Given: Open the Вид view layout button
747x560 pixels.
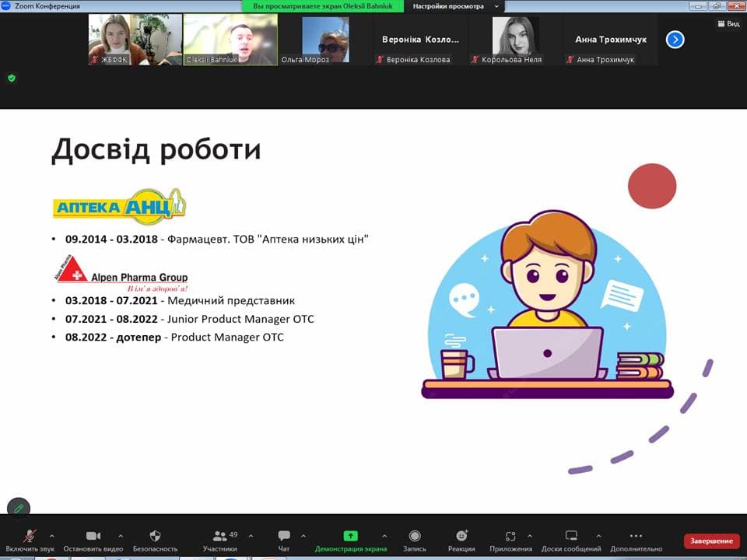Looking at the screenshot, I should (728, 24).
